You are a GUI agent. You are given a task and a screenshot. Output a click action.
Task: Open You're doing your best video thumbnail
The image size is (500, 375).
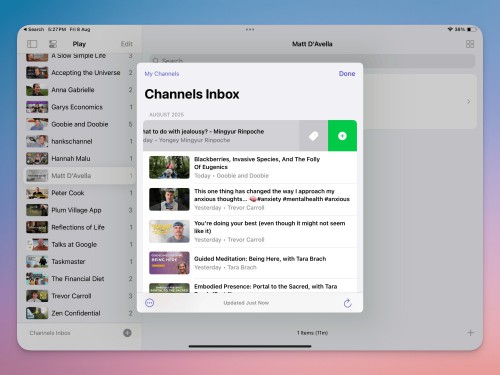tap(169, 231)
